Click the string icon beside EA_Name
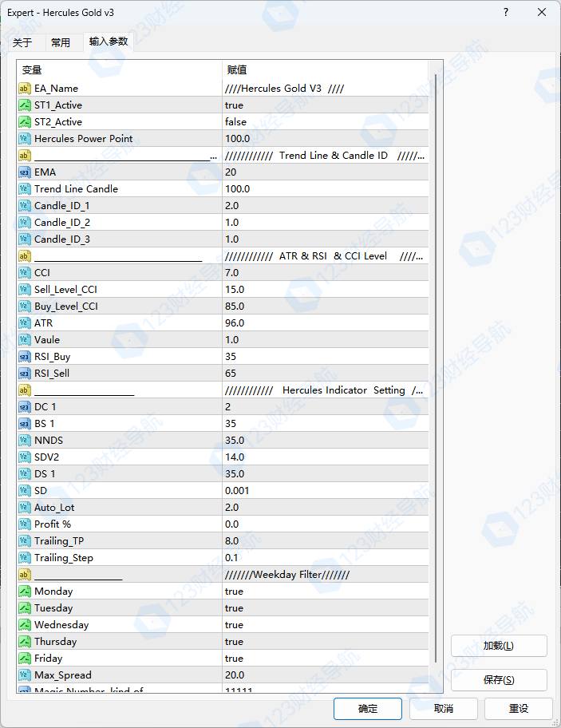The height and width of the screenshot is (728, 561). (x=25, y=89)
